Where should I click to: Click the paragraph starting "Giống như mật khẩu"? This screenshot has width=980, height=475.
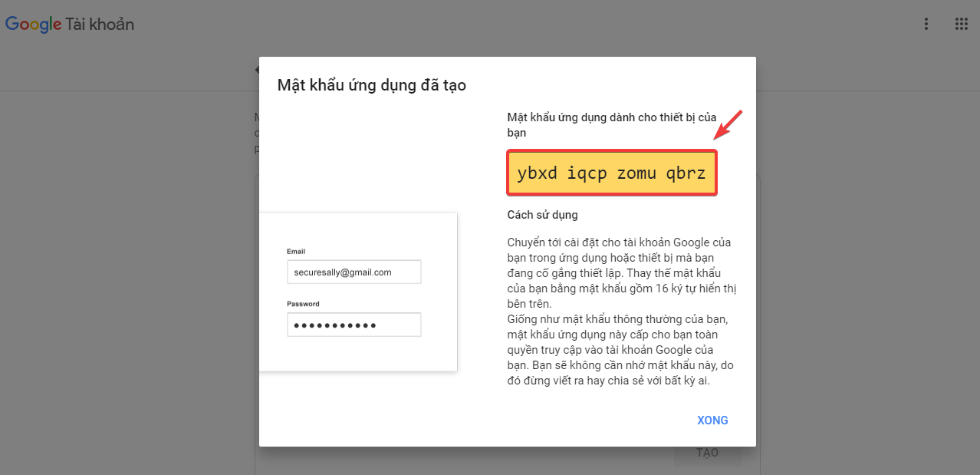(x=621, y=350)
